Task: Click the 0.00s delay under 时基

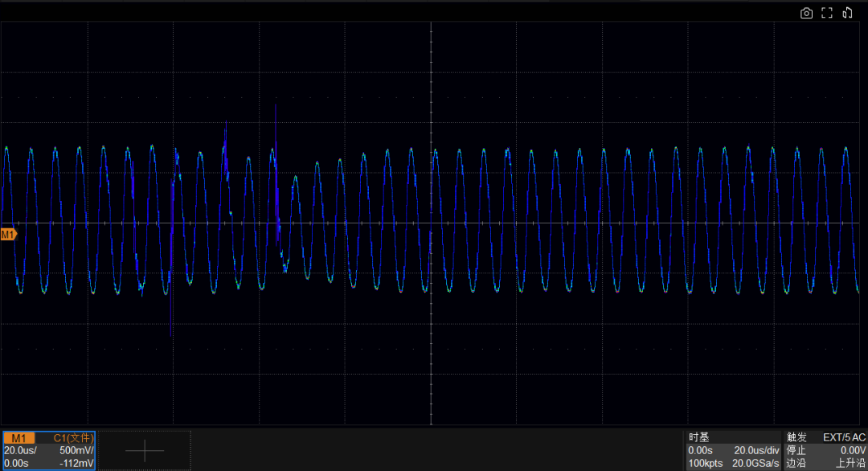Action: pos(700,451)
